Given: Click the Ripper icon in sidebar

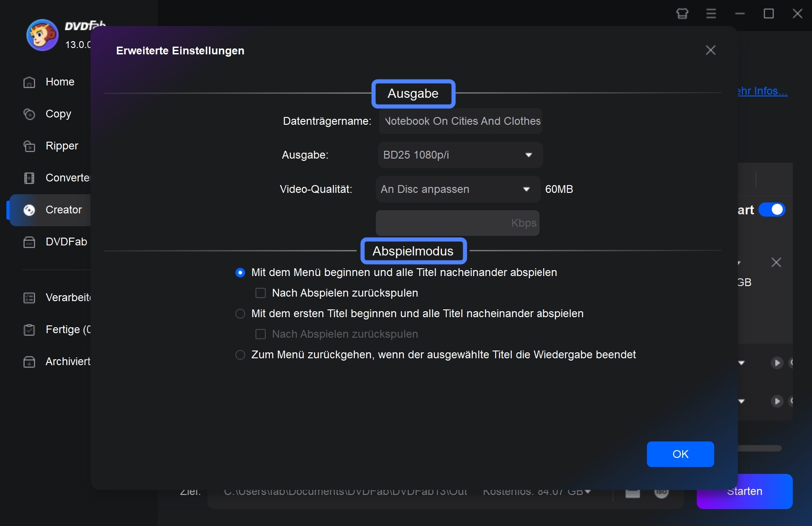Looking at the screenshot, I should coord(29,146).
